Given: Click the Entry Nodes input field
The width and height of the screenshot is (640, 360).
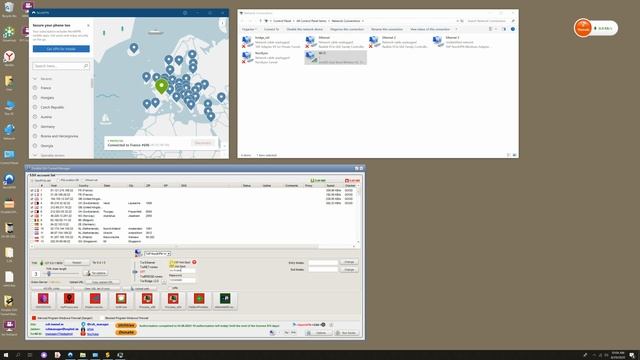Looking at the screenshot, I should click(323, 262).
